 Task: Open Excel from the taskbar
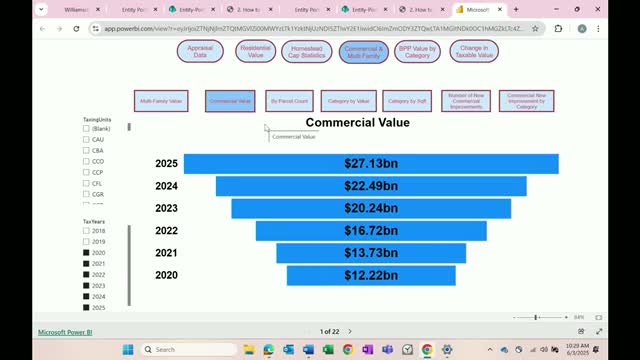pyautogui.click(x=328, y=349)
